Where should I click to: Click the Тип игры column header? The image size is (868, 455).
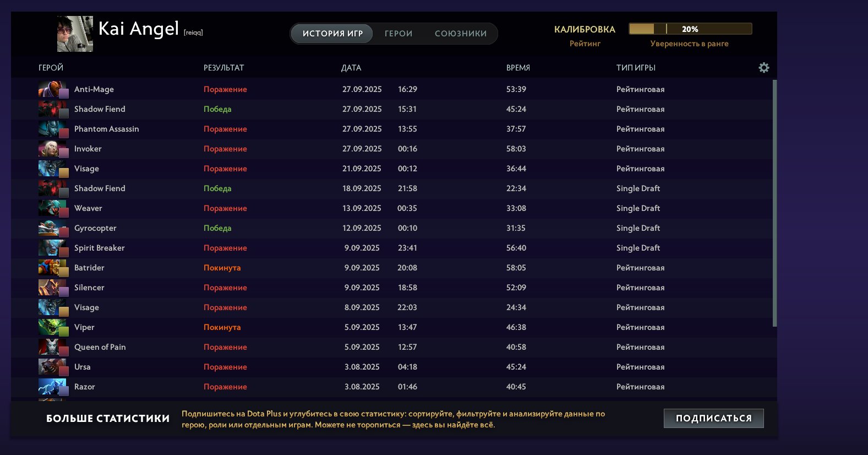(x=636, y=68)
